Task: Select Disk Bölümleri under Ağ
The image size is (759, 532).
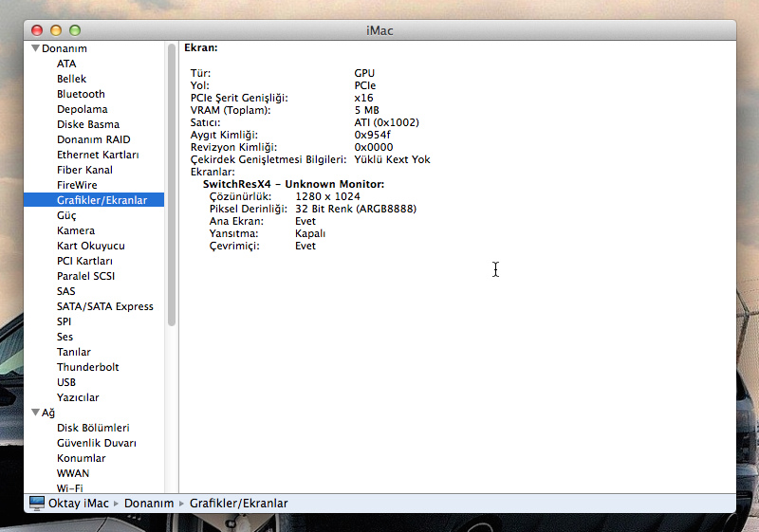Action: pyautogui.click(x=93, y=428)
